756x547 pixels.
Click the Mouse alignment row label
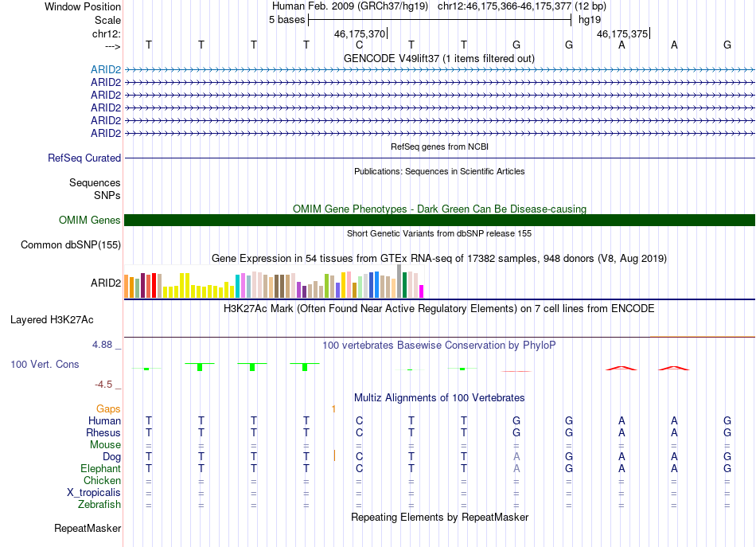tap(105, 445)
